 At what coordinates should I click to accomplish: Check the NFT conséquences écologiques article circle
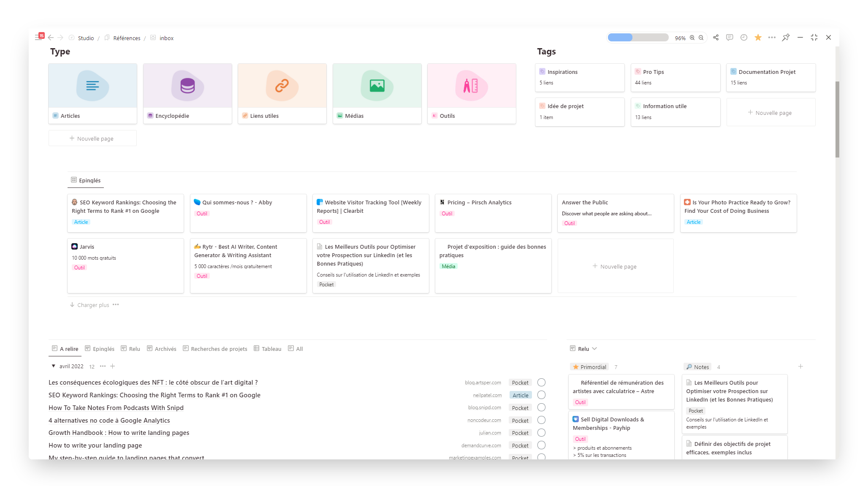tap(542, 382)
